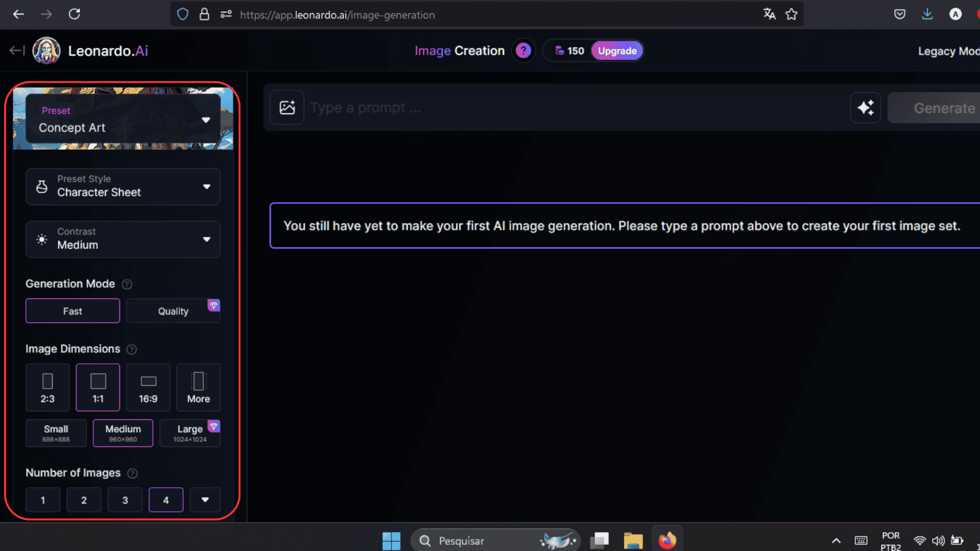Open Save to Pocket icon
Viewport: 980px width, 551px height.
(x=900, y=14)
